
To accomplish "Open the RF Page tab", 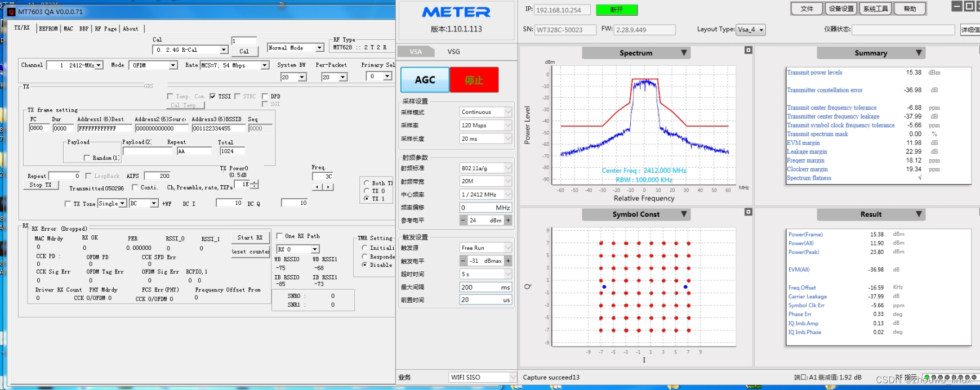I will coord(106,29).
